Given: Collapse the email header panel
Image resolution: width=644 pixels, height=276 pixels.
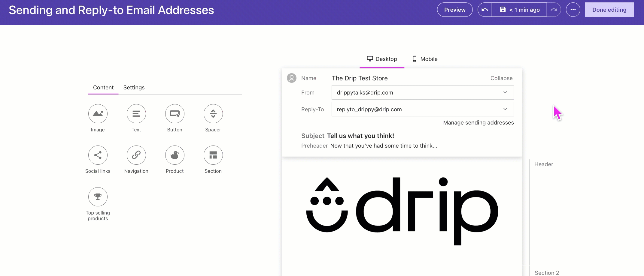Looking at the screenshot, I should coord(501,78).
